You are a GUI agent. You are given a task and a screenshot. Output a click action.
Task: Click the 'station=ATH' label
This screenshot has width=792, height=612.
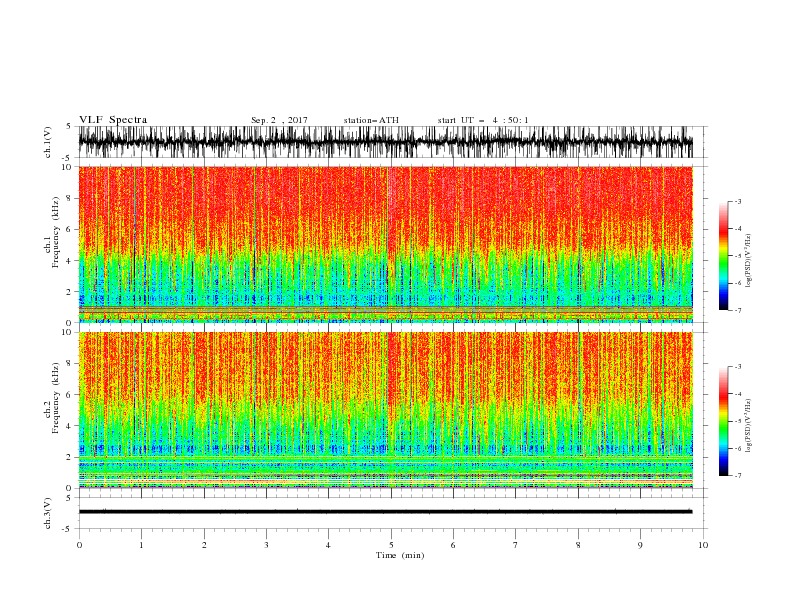tap(371, 120)
